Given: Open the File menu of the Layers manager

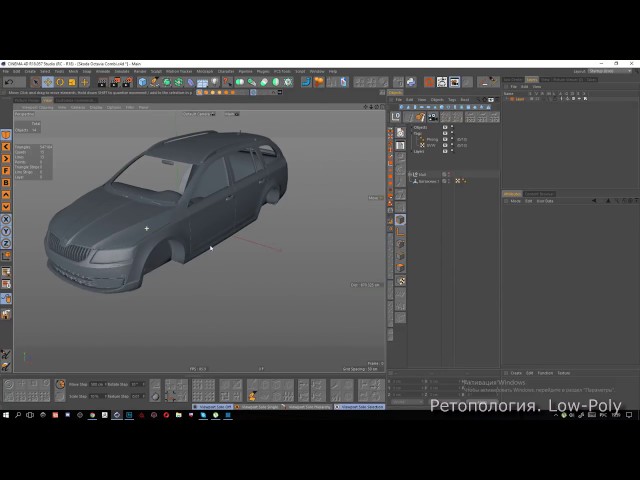Looking at the screenshot, I should click(x=513, y=87).
